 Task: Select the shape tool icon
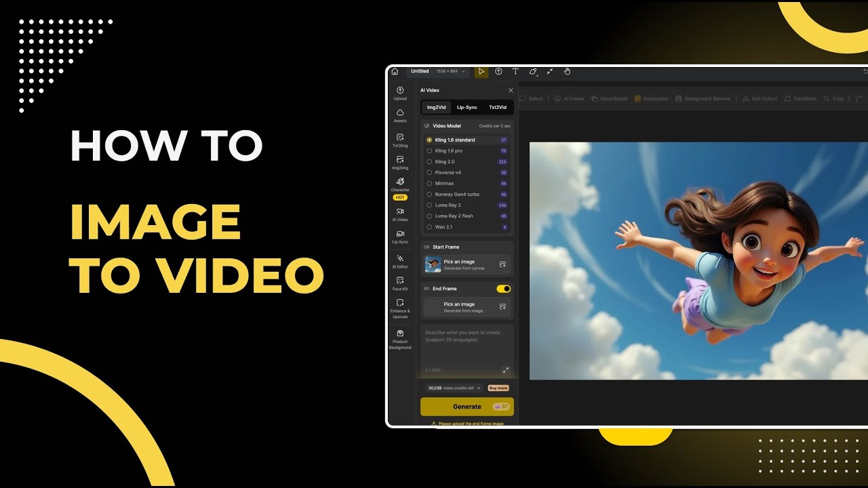point(533,71)
